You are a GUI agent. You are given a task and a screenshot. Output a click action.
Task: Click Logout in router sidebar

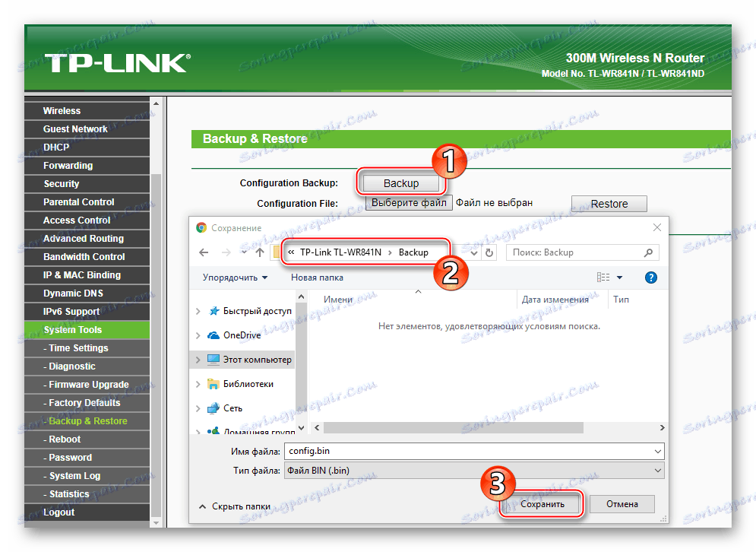(87, 512)
